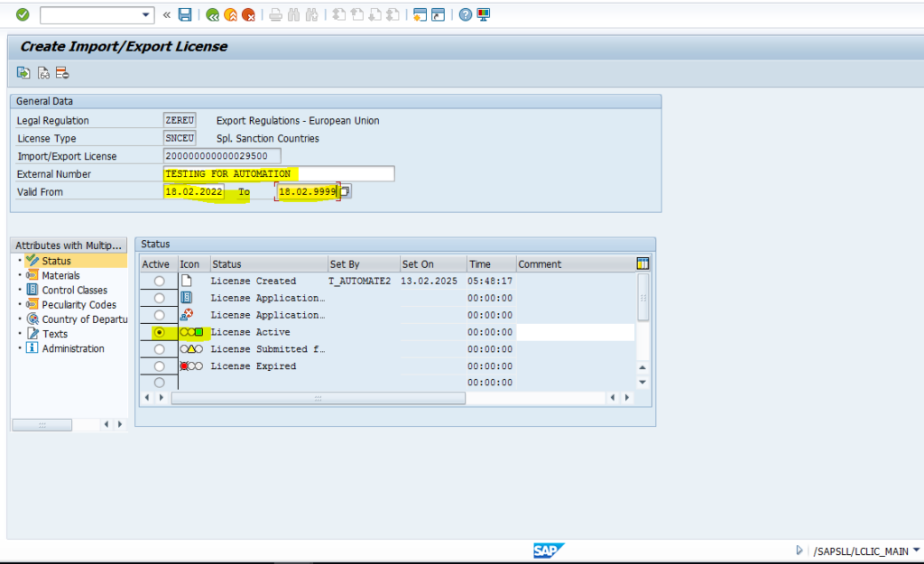Click the attributes tree scroll-right arrow

120,424
